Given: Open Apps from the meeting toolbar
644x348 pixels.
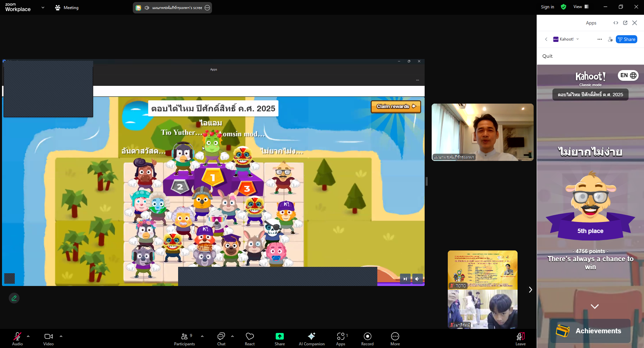Looking at the screenshot, I should [341, 338].
